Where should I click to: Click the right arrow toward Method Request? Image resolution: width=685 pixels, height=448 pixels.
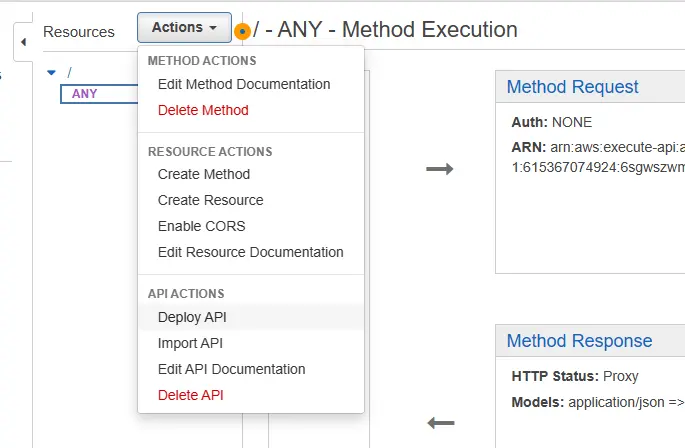(x=439, y=169)
